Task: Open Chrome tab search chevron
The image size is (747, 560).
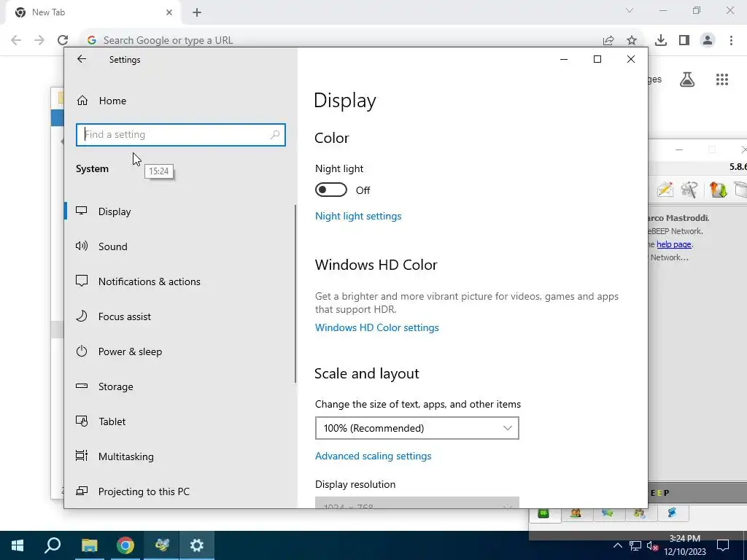Action: [630, 10]
